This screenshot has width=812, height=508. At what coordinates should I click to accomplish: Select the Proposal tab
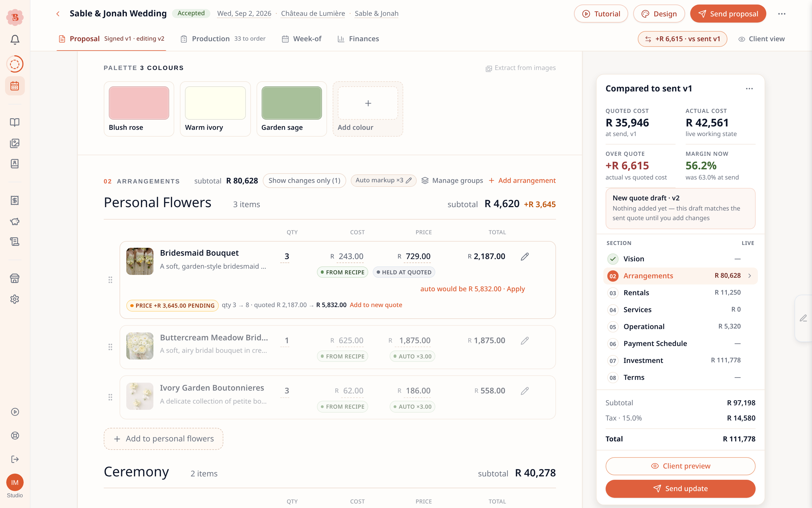111,39
